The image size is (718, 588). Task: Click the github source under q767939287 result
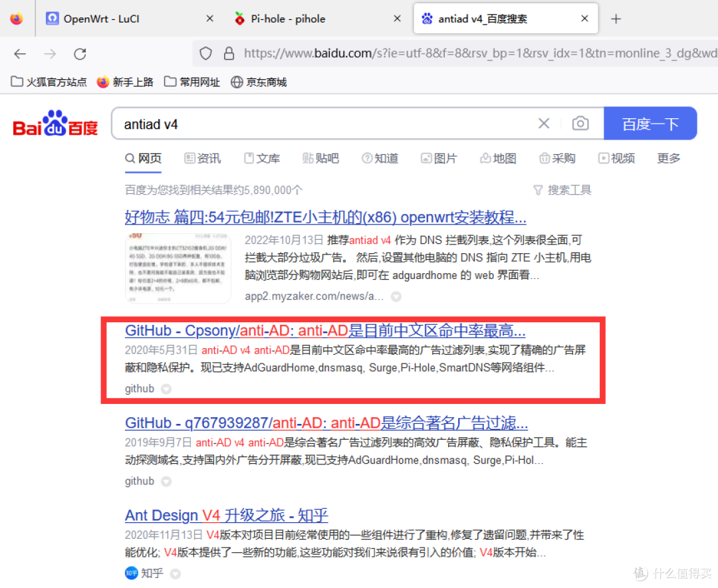[x=140, y=481]
